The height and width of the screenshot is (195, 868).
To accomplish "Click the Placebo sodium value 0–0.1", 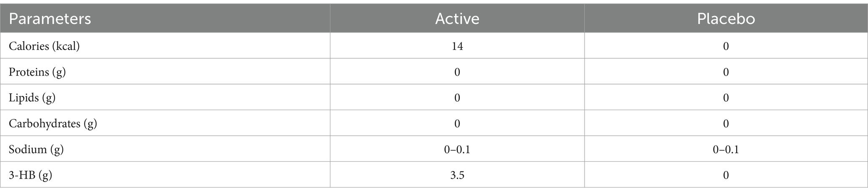I will point(726,150).
